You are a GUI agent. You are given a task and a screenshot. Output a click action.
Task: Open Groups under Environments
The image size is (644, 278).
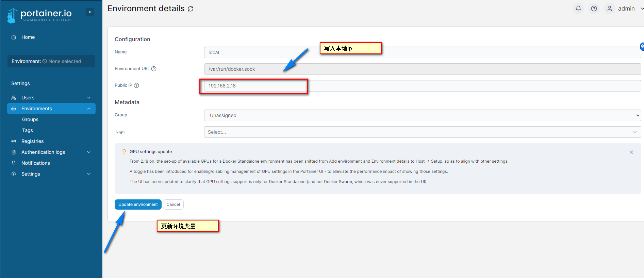30,119
